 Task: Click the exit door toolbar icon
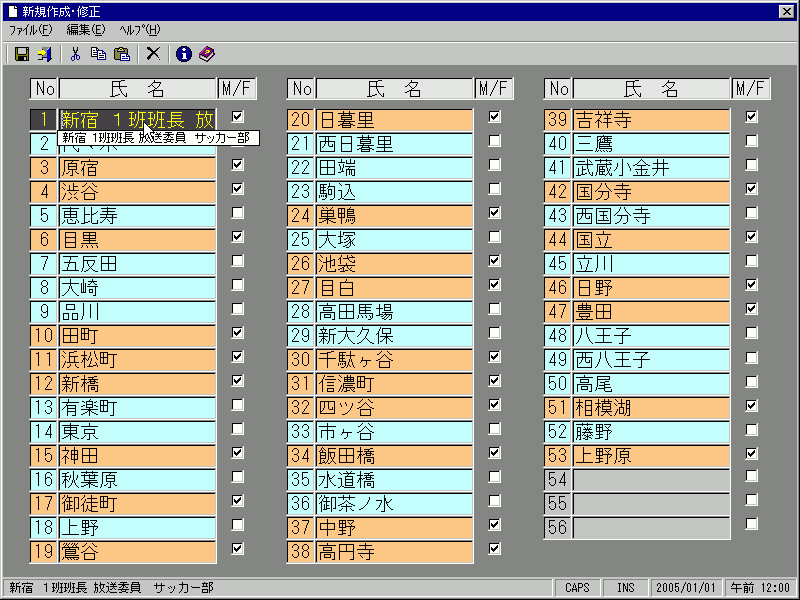(x=45, y=54)
